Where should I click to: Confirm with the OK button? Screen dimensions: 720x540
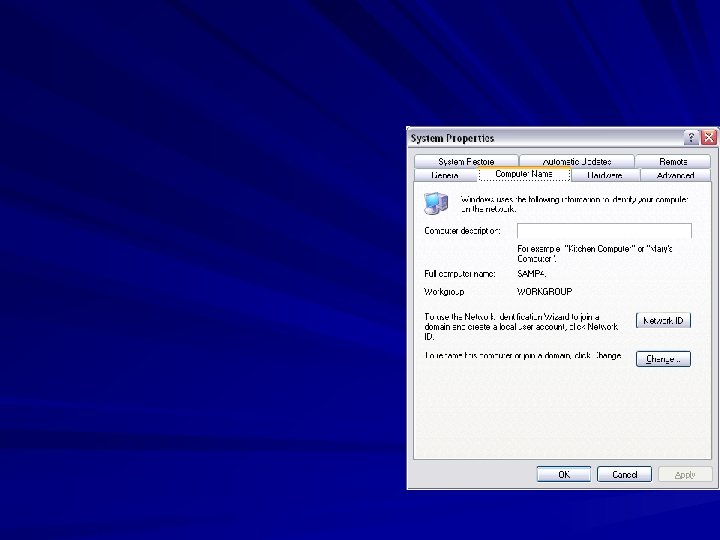[x=564, y=474]
